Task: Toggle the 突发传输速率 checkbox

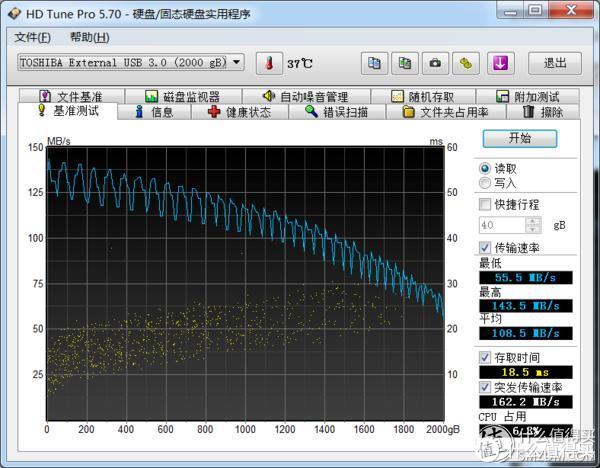Action: [x=485, y=387]
